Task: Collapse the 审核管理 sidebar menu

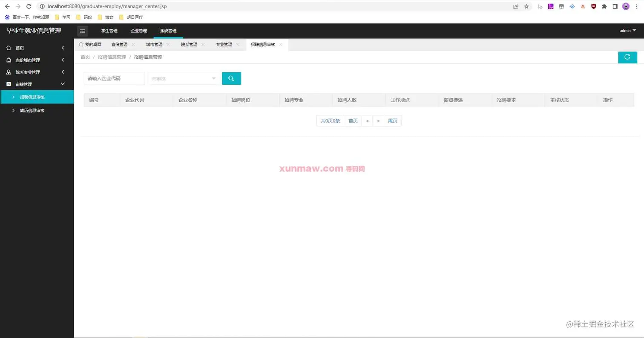Action: click(63, 84)
